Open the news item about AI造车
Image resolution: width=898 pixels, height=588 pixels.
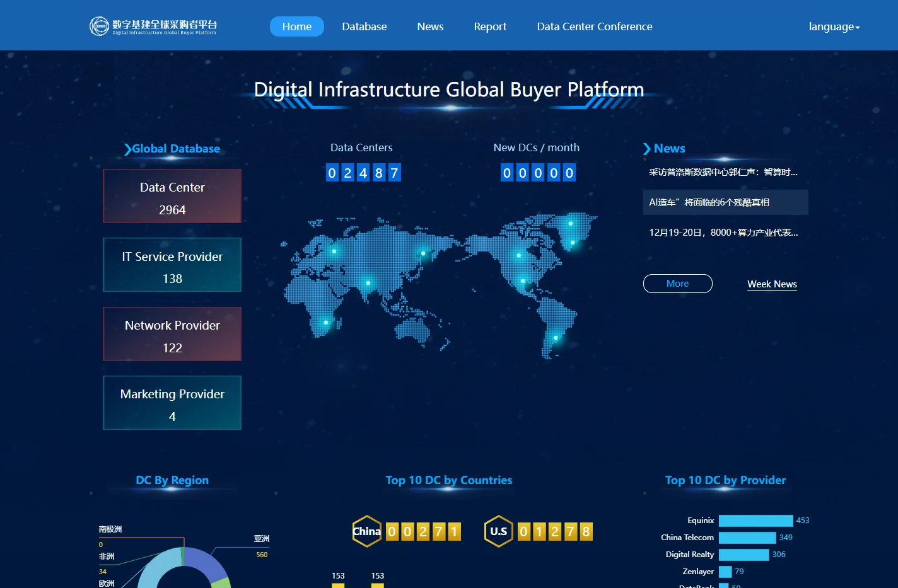725,202
